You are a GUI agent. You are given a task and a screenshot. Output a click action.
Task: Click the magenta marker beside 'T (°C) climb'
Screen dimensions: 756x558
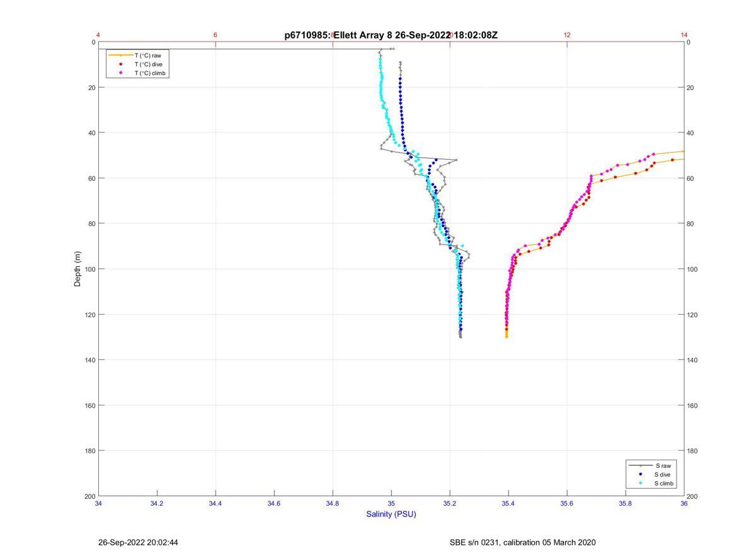(120, 73)
